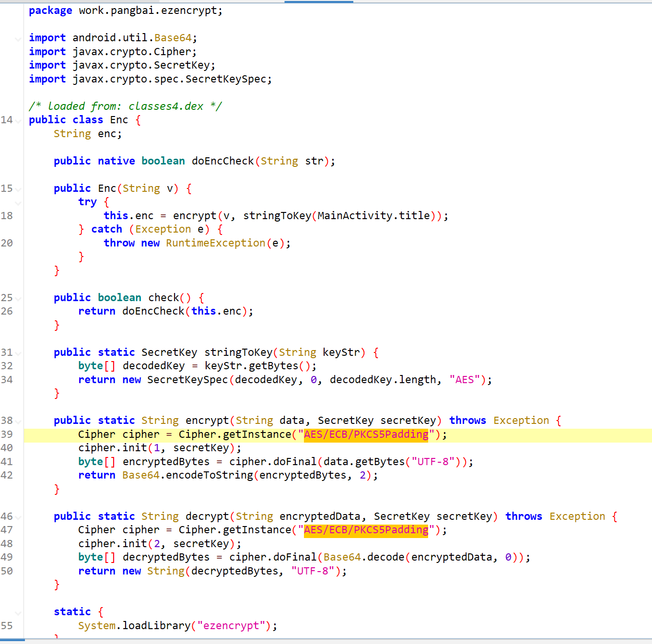Click the 'package' keyword on the first line
652x644 pixels.
click(x=50, y=11)
